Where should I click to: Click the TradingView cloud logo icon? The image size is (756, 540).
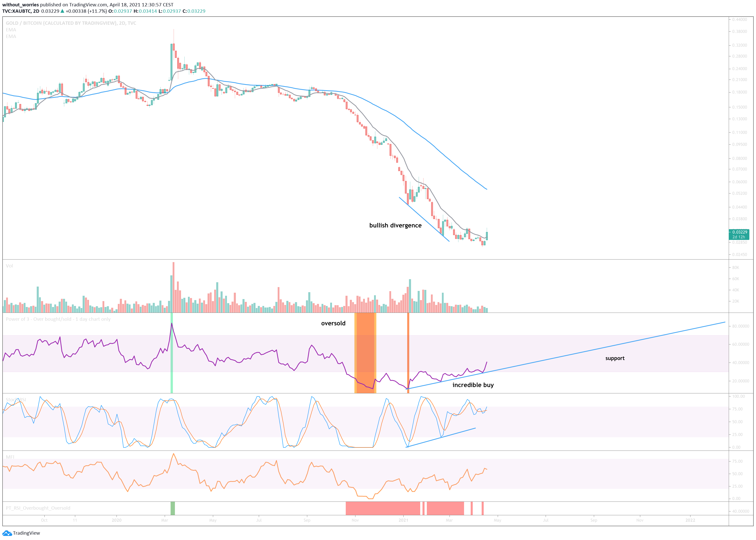(x=7, y=533)
